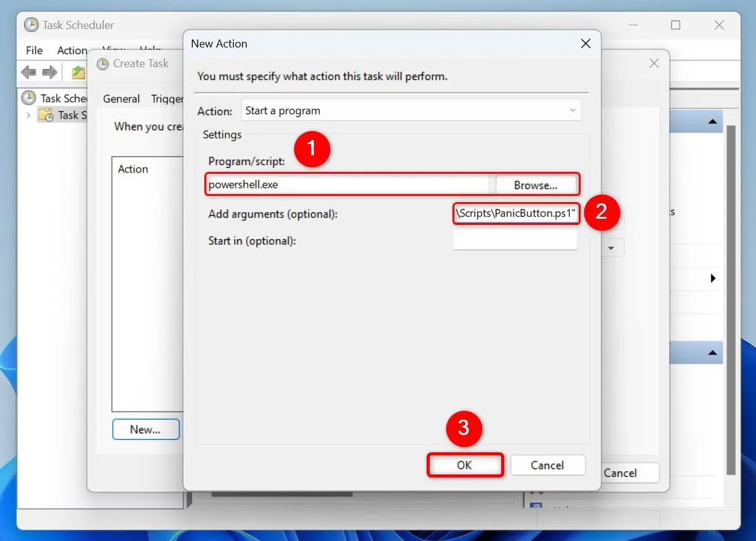The width and height of the screenshot is (756, 541).
Task: Click Browse to locate a program
Action: pos(535,184)
